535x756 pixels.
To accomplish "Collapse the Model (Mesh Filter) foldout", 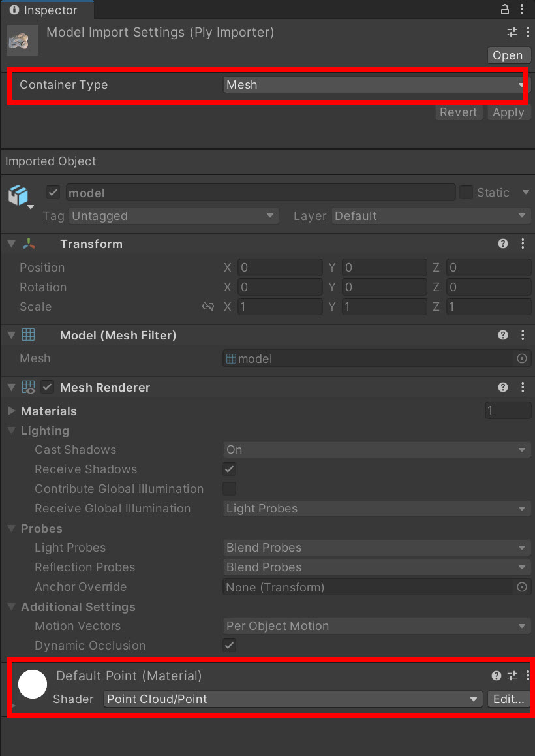I will (x=11, y=335).
